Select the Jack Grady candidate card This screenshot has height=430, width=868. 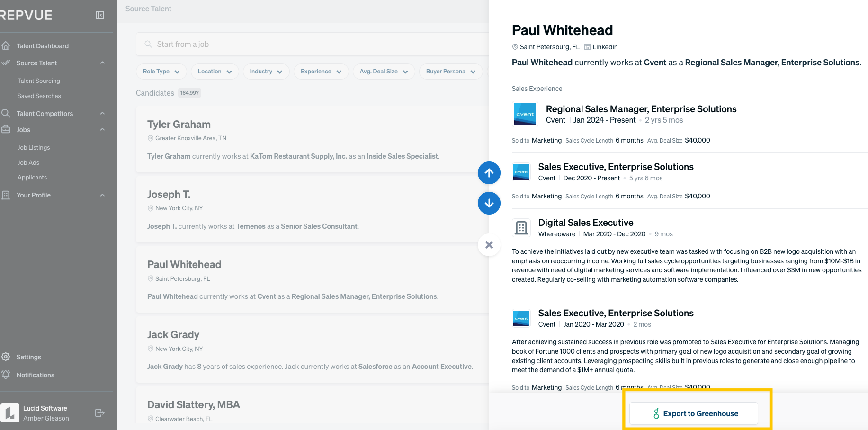click(313, 349)
